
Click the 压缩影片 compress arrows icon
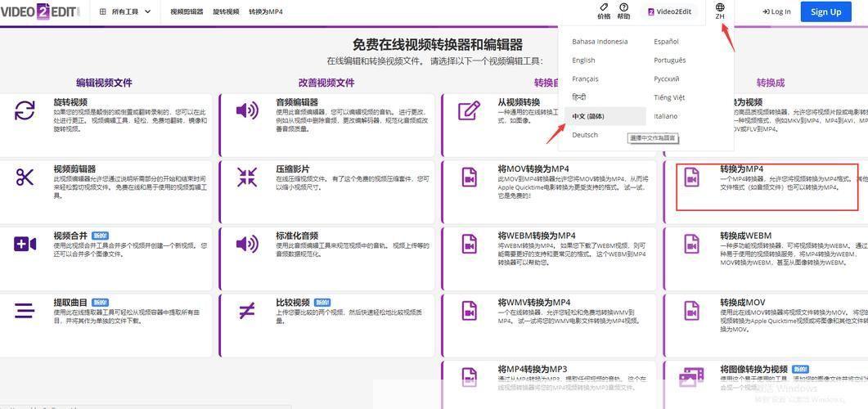pos(247,178)
